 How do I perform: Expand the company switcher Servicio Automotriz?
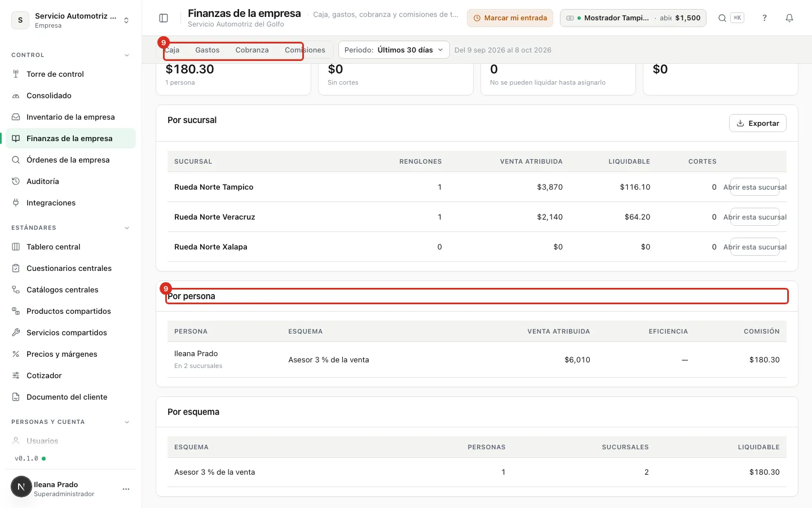click(71, 20)
